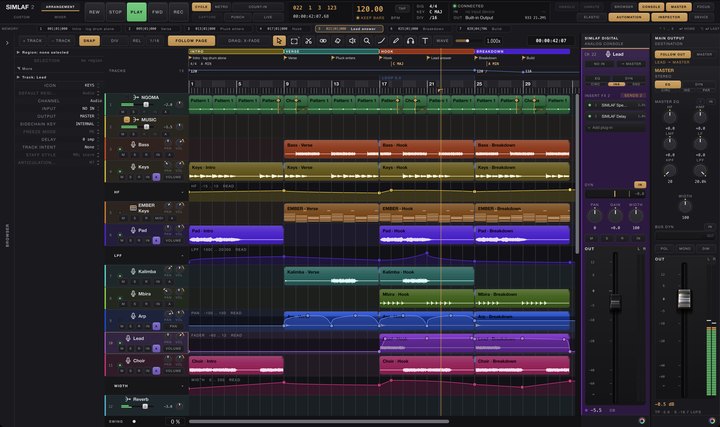This screenshot has height=427, width=720.
Task: Click the Reverb bus track icon
Action: click(x=128, y=399)
